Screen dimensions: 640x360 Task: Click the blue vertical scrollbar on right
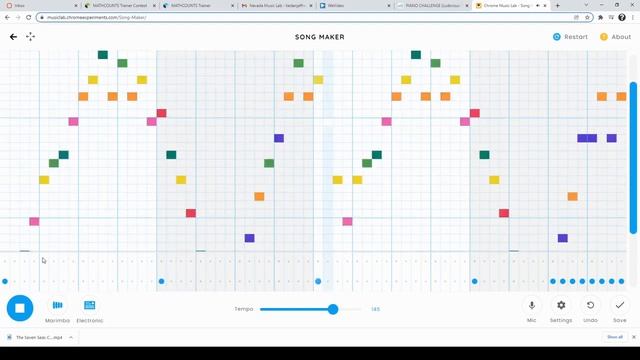633,158
